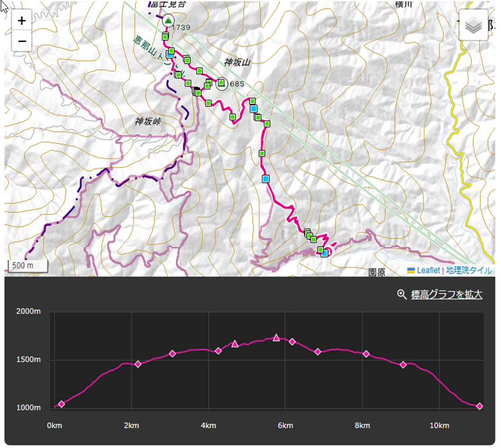Click the blue square marker at route's southern end
Screen dimensions: 501x448
(x=325, y=253)
